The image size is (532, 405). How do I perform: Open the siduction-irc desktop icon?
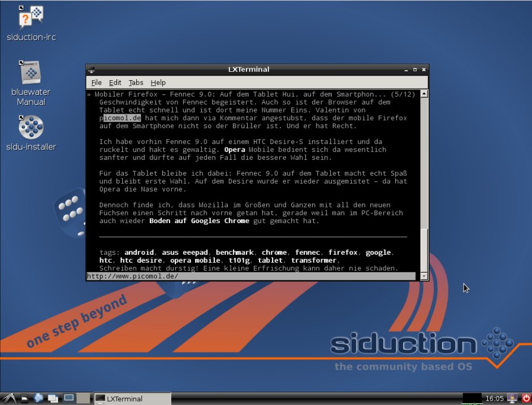[x=31, y=23]
